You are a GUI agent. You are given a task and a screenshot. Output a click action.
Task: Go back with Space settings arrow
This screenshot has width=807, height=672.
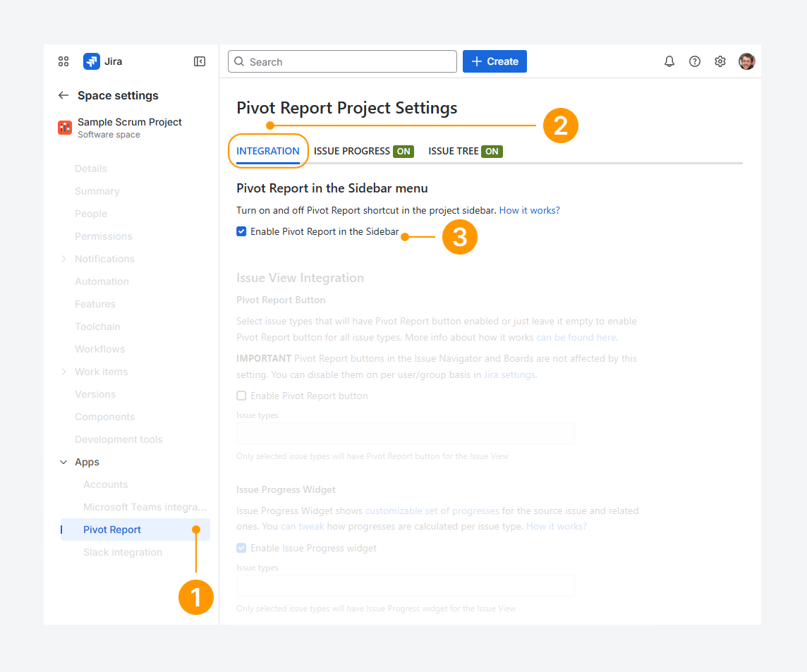coord(63,95)
